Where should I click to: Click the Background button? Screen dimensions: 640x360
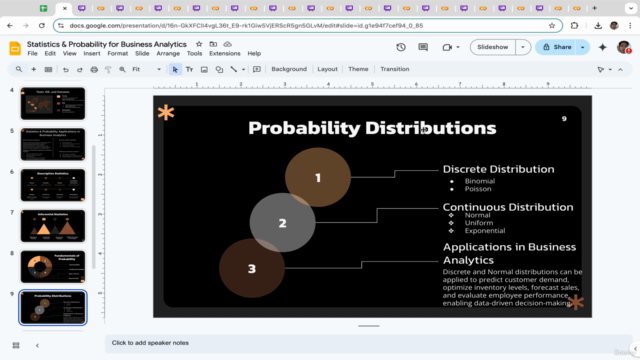(x=289, y=69)
